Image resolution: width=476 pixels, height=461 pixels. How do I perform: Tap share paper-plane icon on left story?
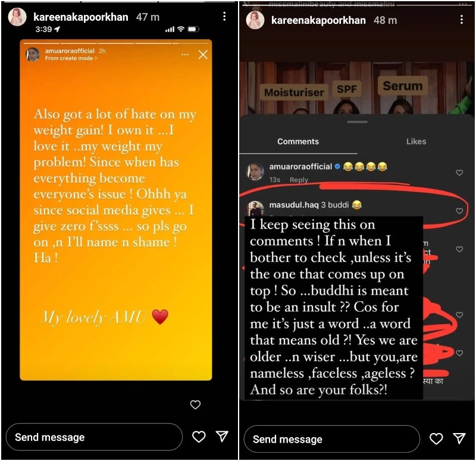click(222, 436)
